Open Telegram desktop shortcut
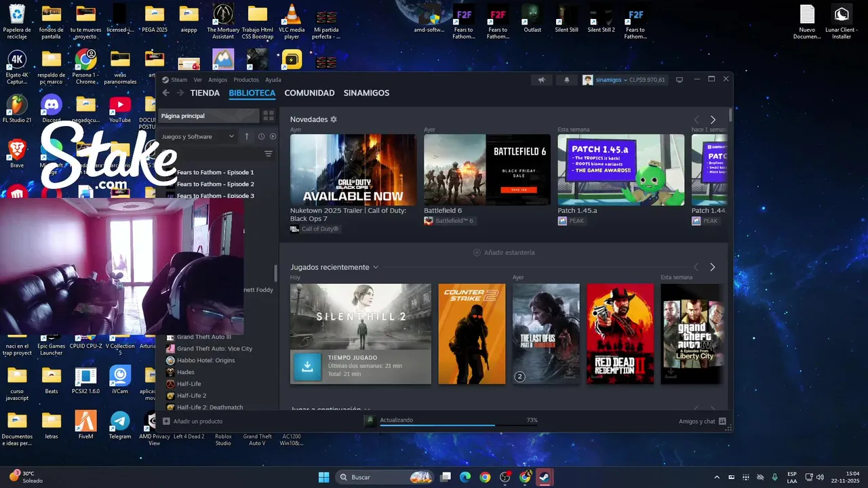868x488 pixels. [x=120, y=425]
